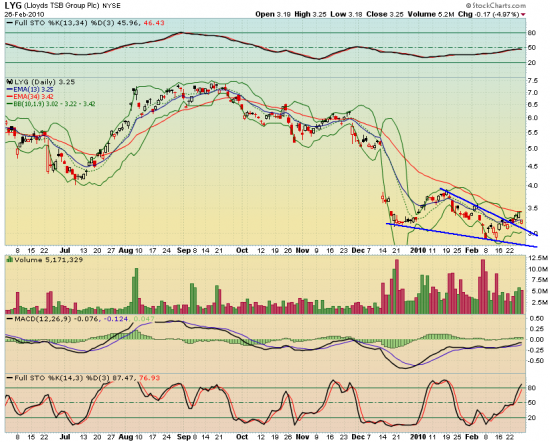Click the 5.5 price axis label
The height and width of the screenshot is (442, 550).
pyautogui.click(x=532, y=133)
